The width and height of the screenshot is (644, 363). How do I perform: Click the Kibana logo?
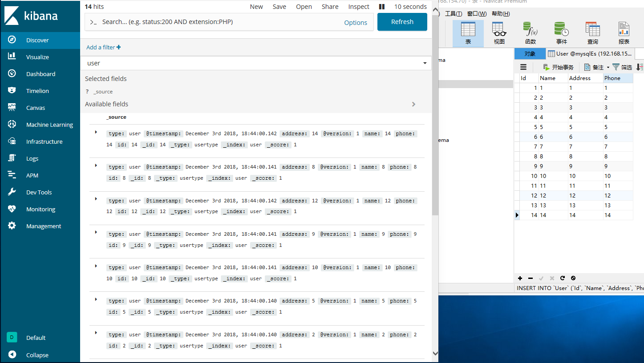[x=31, y=16]
